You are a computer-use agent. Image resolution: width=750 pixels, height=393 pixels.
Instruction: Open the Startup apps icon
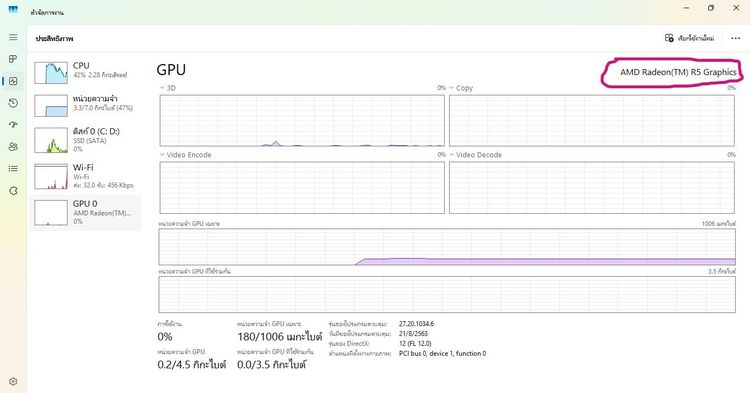pos(13,125)
